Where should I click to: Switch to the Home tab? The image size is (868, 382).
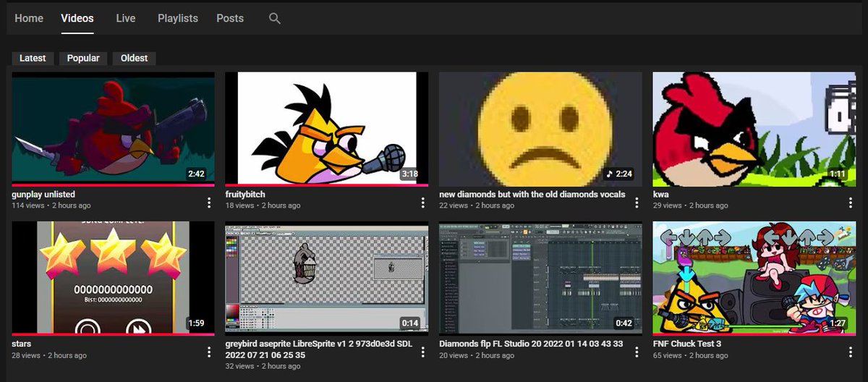(29, 19)
